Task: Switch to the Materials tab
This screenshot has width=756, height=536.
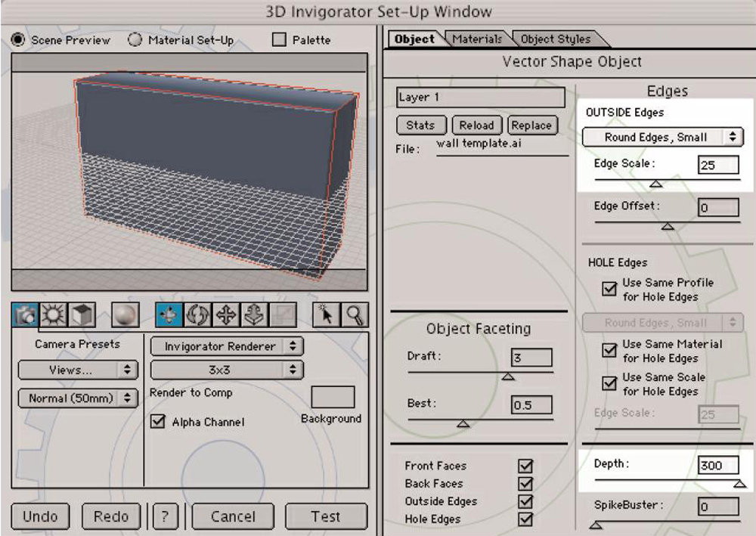Action: tap(477, 39)
